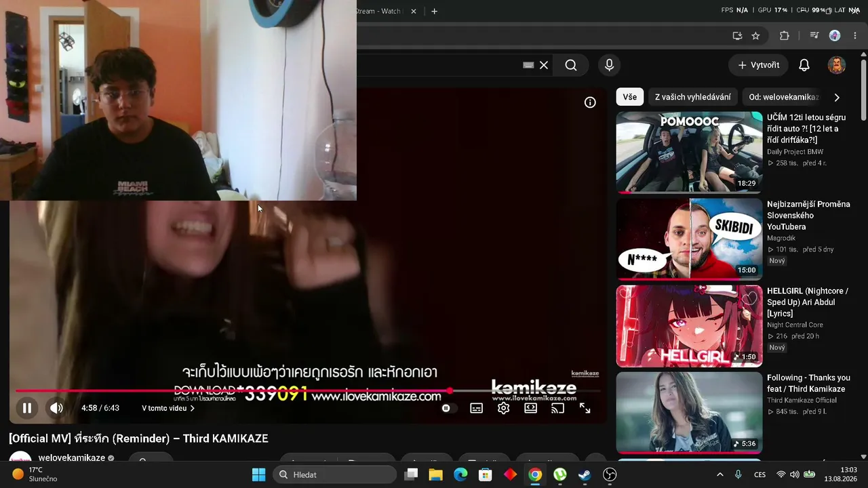Open the welovekamikaze channel name
This screenshot has height=488, width=868.
[72, 458]
